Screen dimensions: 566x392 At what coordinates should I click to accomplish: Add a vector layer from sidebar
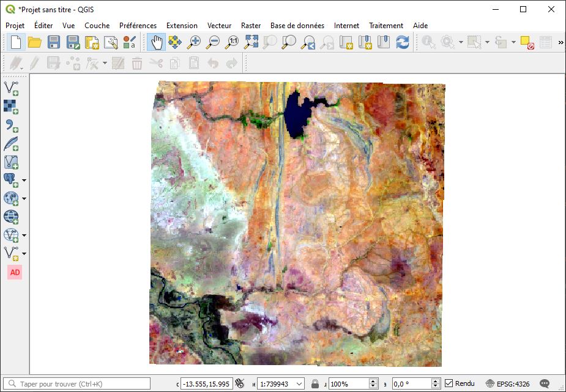[10, 88]
